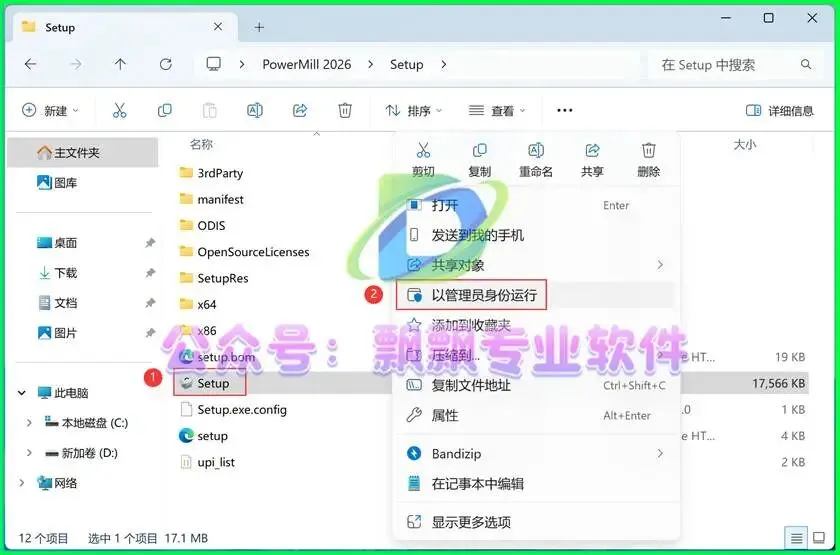This screenshot has height=555, width=840.
Task: Select the upi_list file
Action: [x=207, y=462]
